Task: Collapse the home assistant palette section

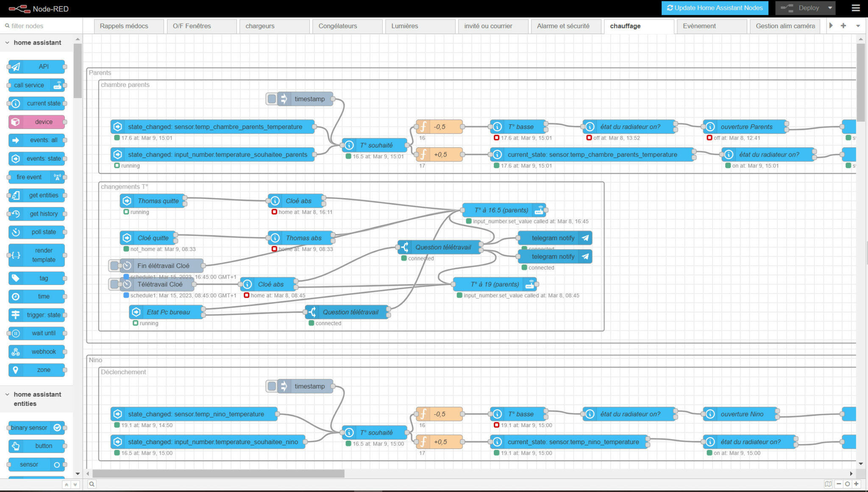Action: click(x=7, y=42)
